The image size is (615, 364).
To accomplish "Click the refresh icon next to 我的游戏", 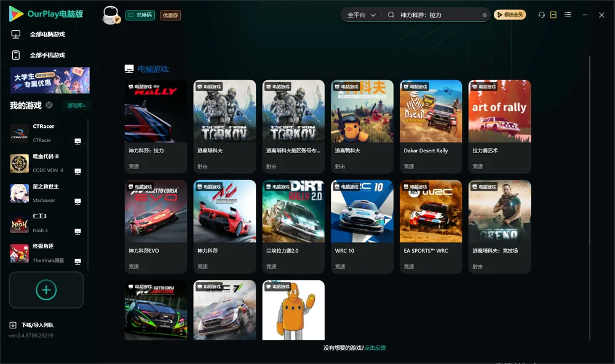I will (49, 105).
